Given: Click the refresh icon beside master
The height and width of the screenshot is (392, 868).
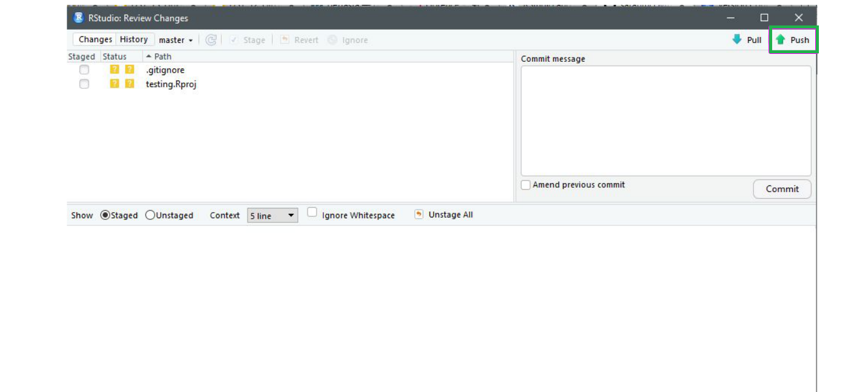Looking at the screenshot, I should pyautogui.click(x=210, y=40).
